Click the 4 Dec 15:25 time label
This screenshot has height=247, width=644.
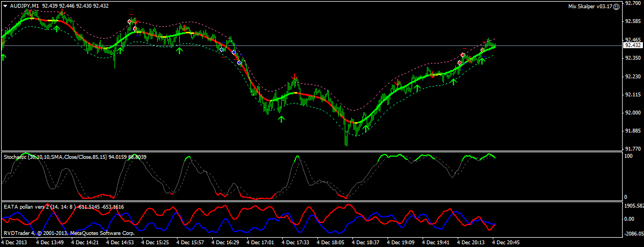click(156, 243)
